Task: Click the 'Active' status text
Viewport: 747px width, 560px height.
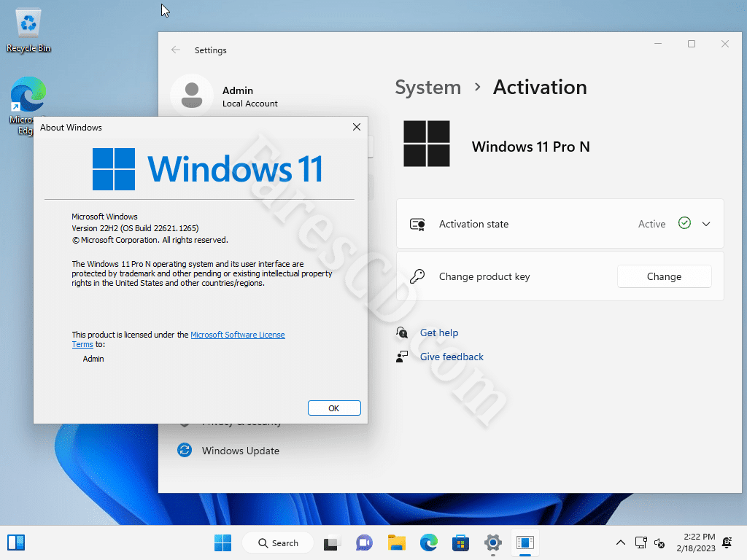Action: (651, 224)
